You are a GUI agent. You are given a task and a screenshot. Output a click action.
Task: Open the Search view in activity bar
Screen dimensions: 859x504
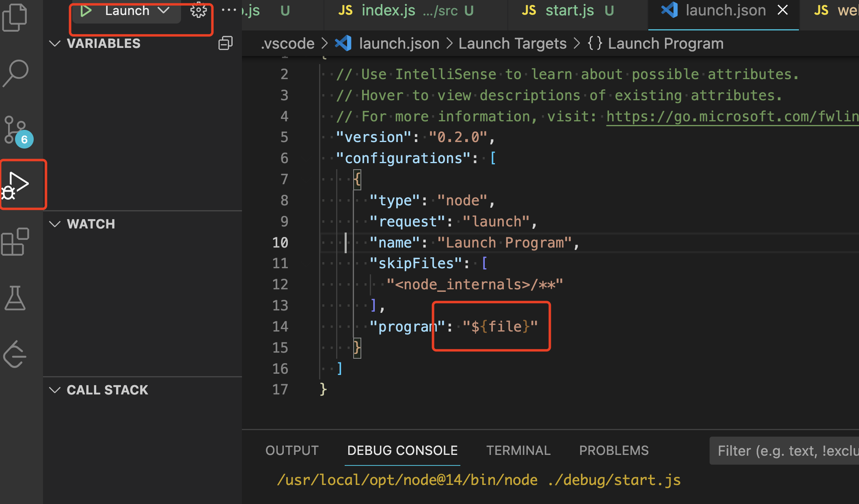tap(15, 73)
